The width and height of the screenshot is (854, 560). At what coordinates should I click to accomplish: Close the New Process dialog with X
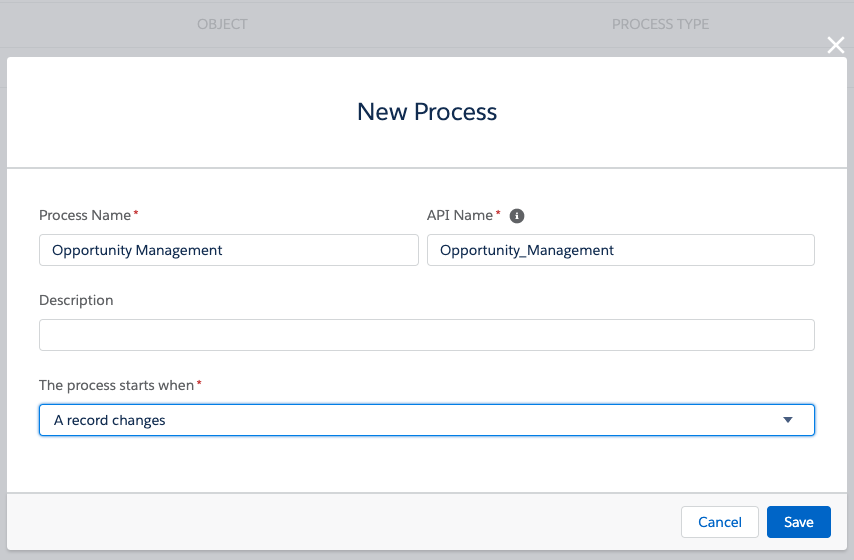(x=835, y=45)
